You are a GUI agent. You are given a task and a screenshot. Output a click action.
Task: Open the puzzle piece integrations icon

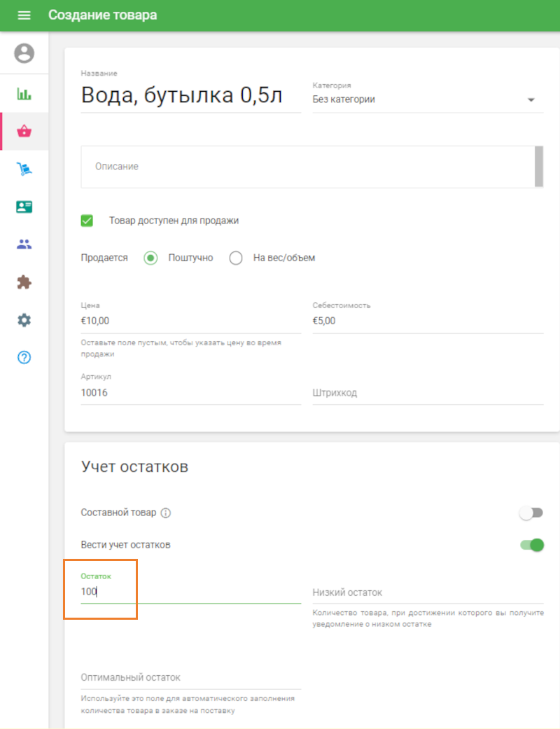23,282
